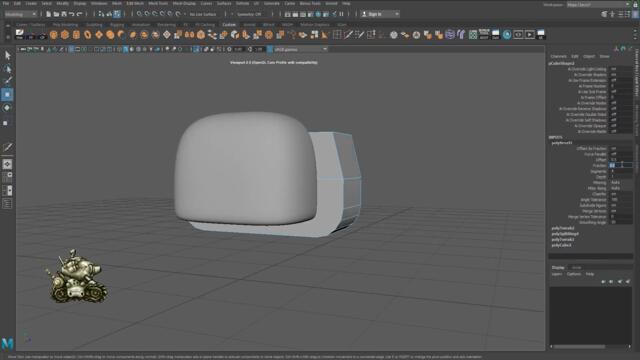Select the rounded cushion mesh in viewport
This screenshot has height=360, width=640.
click(x=245, y=168)
